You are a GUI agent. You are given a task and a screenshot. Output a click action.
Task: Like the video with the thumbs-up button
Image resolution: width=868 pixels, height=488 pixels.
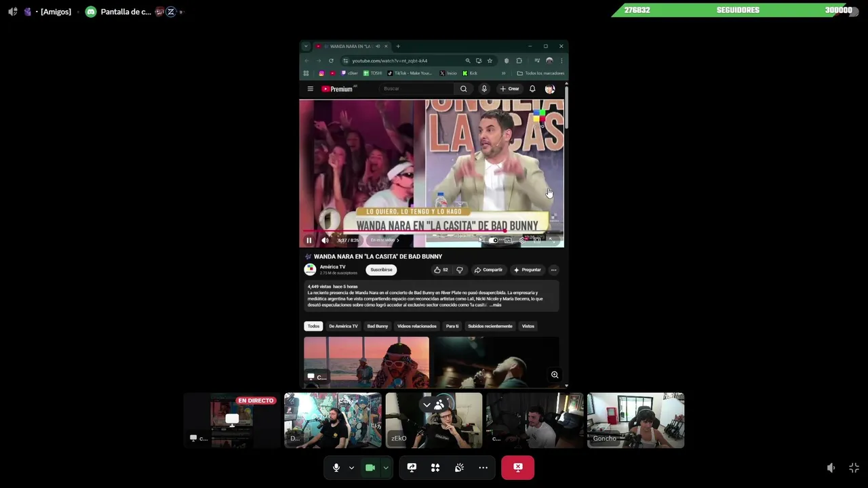(441, 270)
